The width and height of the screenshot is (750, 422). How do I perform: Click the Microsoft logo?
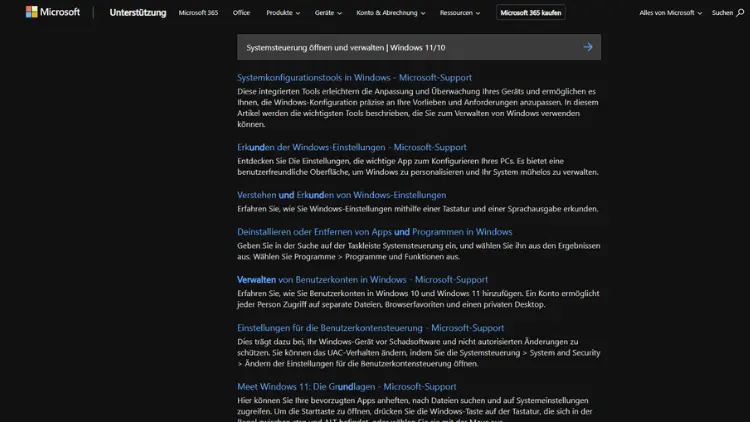[x=53, y=12]
